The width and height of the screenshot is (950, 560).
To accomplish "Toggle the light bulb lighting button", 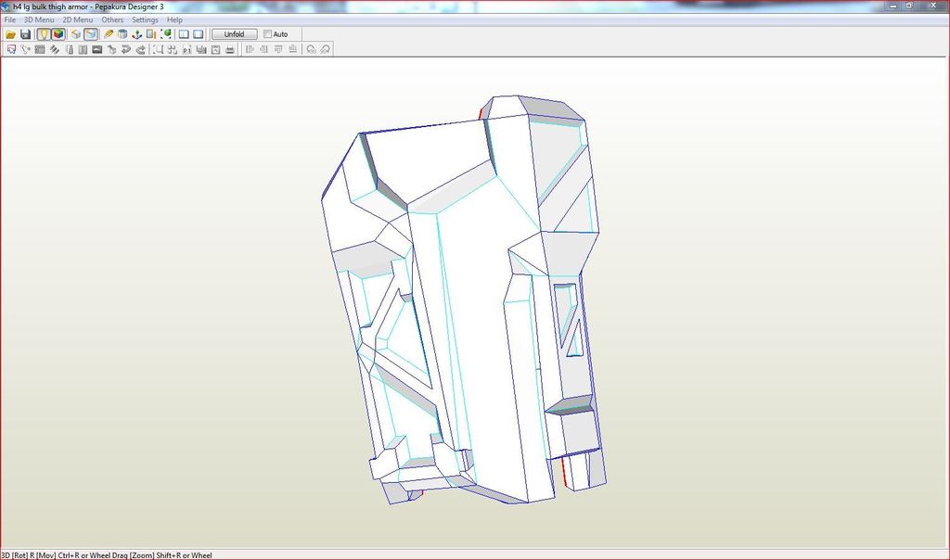I will [43, 34].
